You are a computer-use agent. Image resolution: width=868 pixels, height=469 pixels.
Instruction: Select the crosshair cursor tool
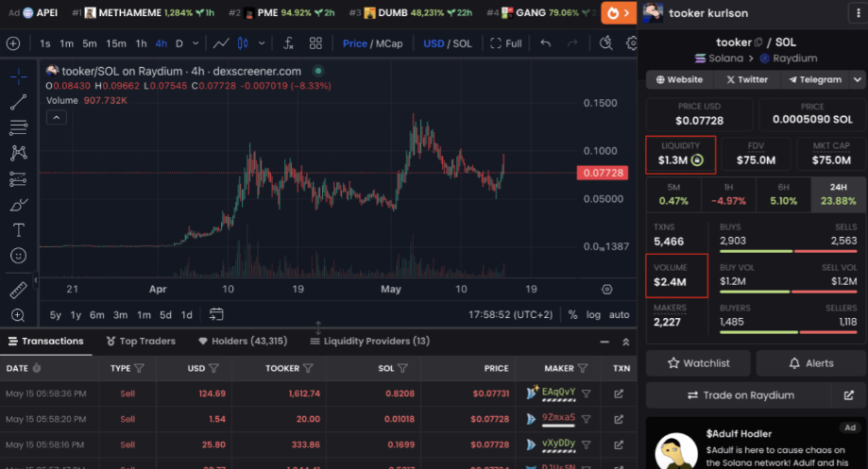click(x=18, y=76)
